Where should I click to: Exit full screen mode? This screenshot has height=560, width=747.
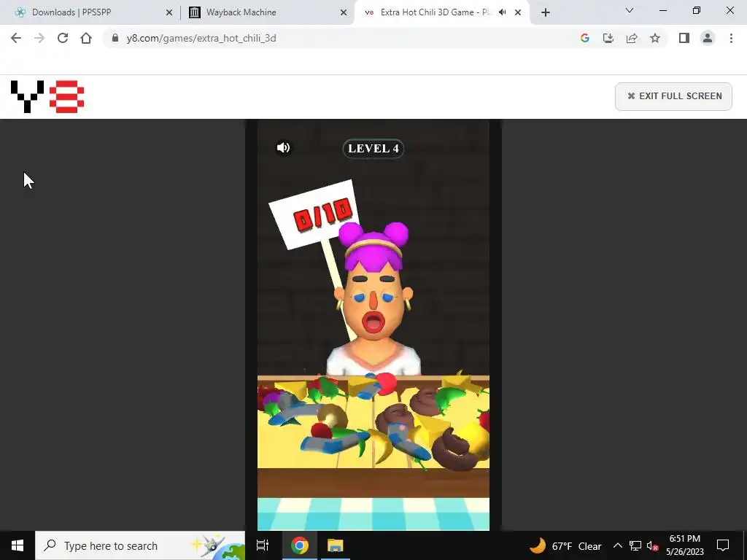[x=673, y=96]
